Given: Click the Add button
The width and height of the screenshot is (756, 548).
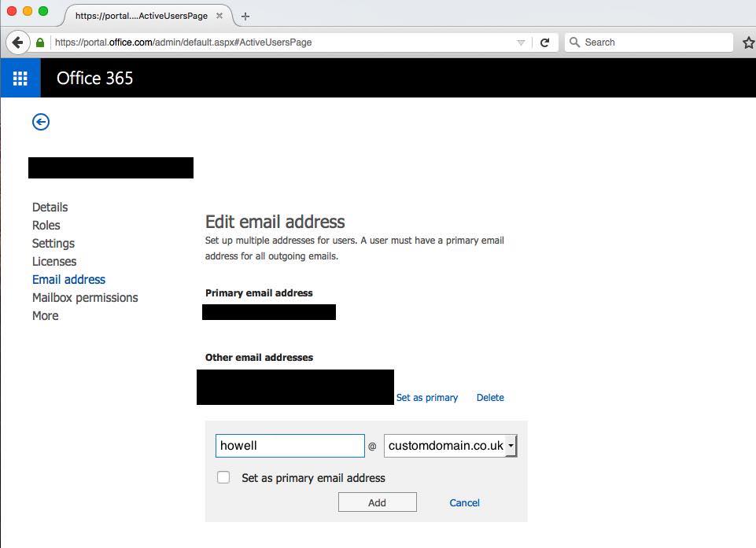Looking at the screenshot, I should 378,502.
